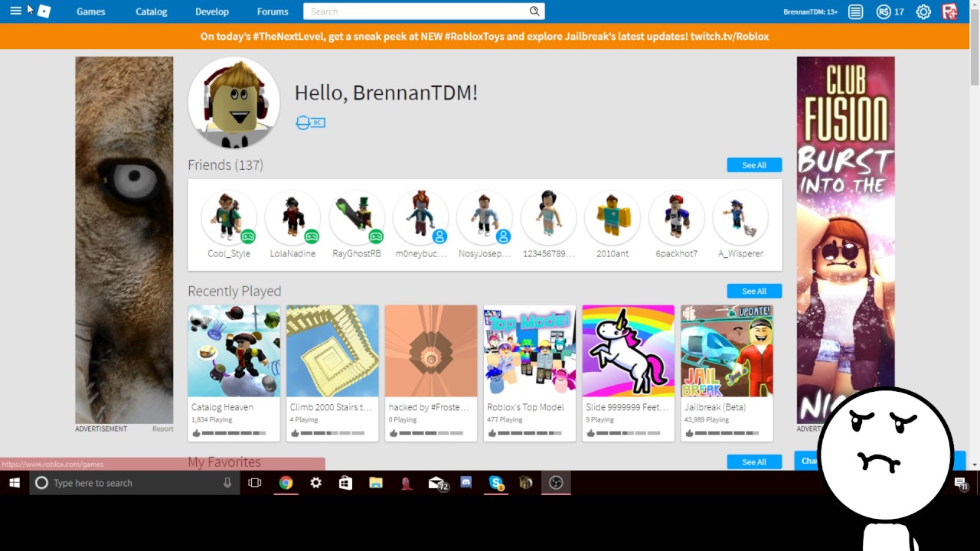Click the Catalog Heaven title text
This screenshot has width=980, height=551.
coord(222,408)
